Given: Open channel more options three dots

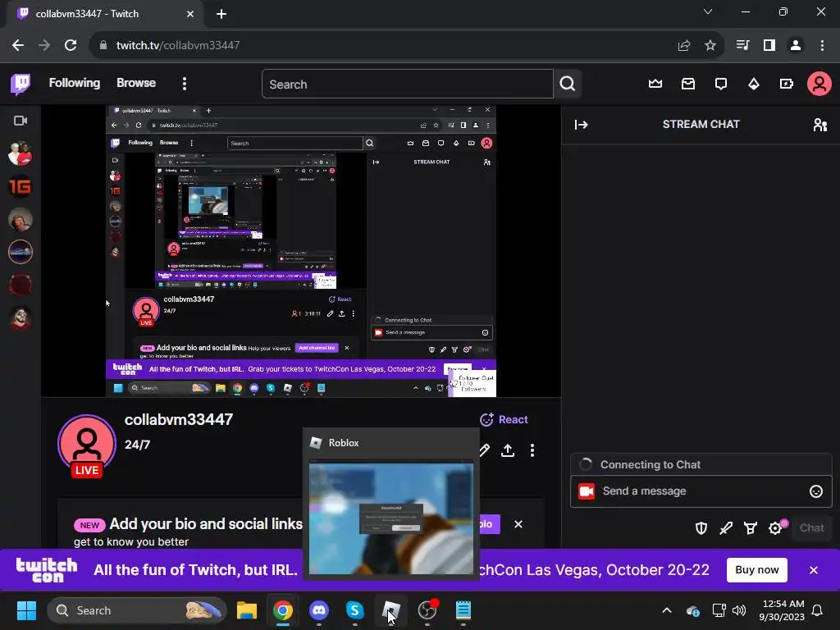Looking at the screenshot, I should click(532, 450).
